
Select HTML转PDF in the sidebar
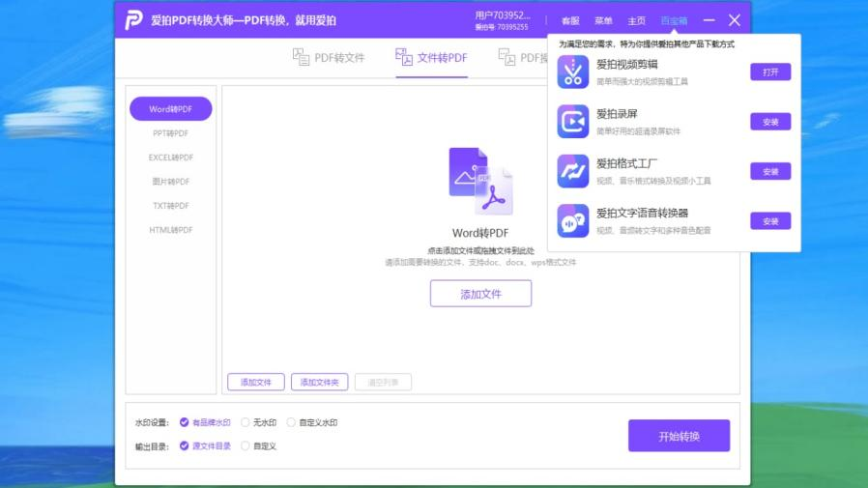[170, 230]
